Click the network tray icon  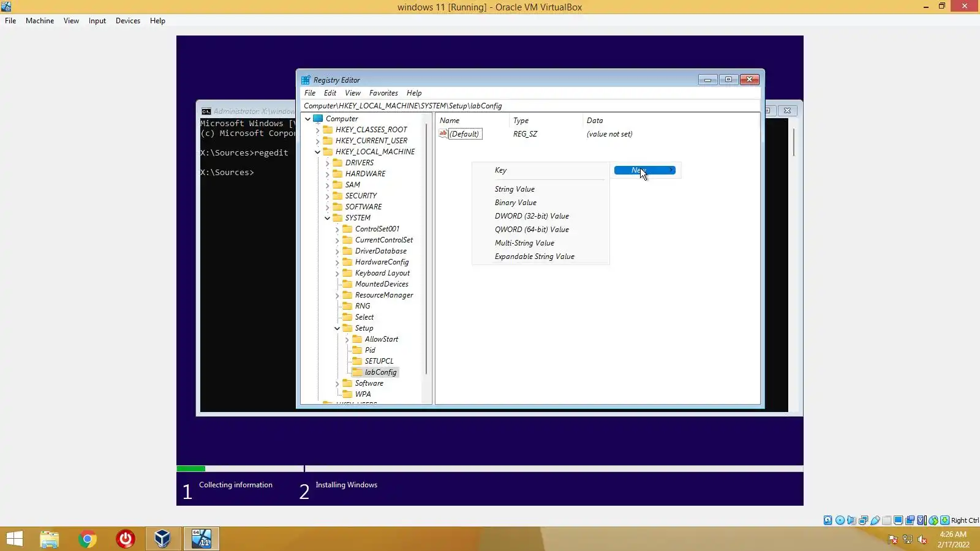tap(908, 539)
